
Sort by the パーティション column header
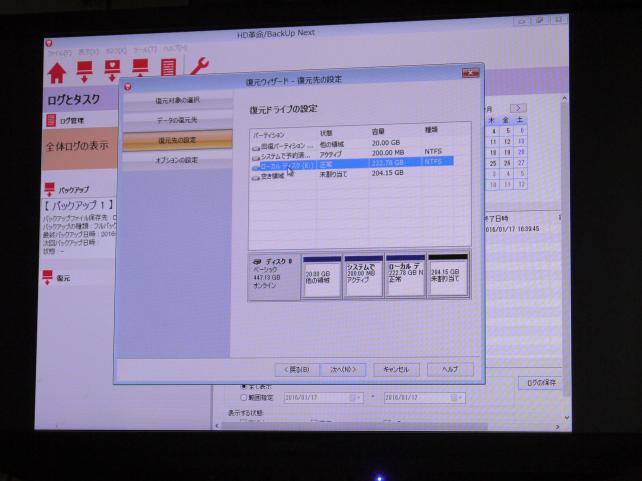269,135
